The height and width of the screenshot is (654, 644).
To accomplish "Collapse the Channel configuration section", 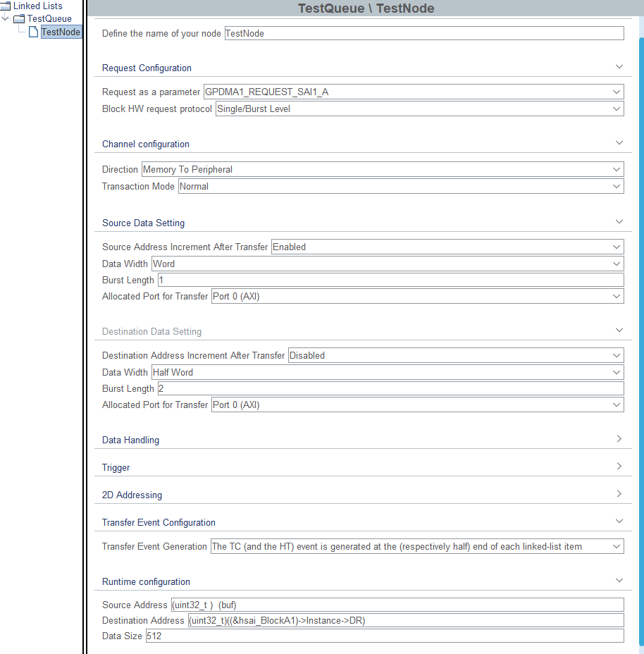I will [x=619, y=142].
